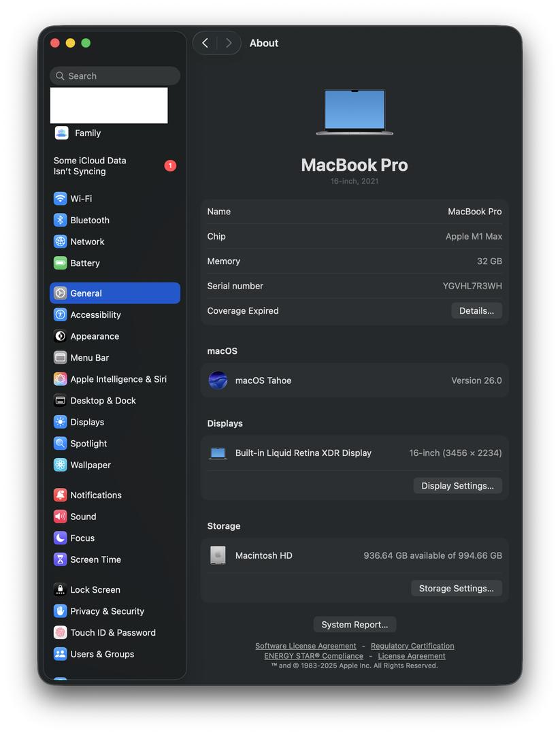The width and height of the screenshot is (560, 735).
Task: Go forward with the right chevron
Action: pyautogui.click(x=229, y=43)
